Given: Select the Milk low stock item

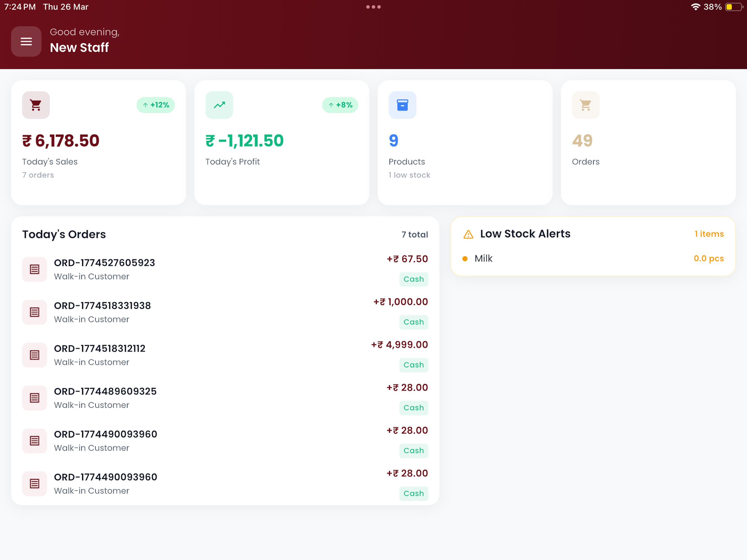Looking at the screenshot, I should tap(593, 259).
